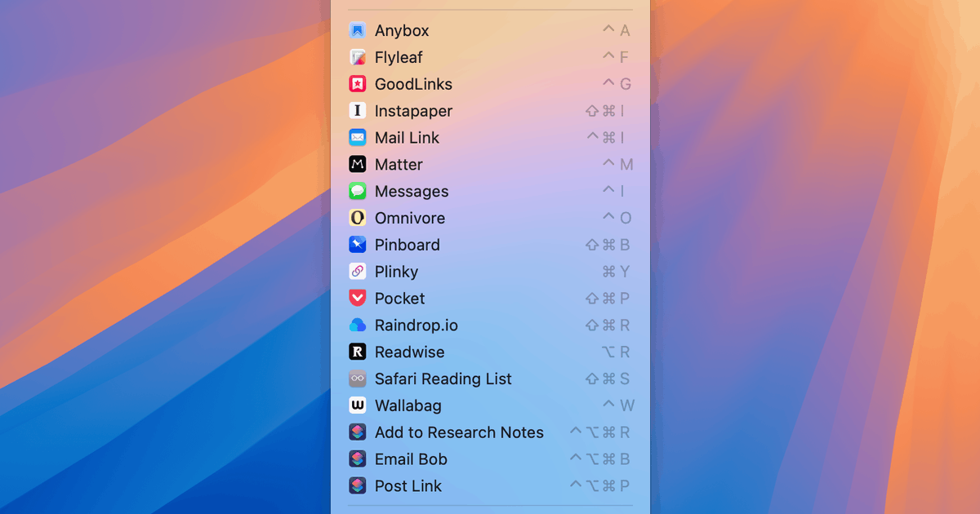
Task: Select Matter in the menu
Action: 490,165
